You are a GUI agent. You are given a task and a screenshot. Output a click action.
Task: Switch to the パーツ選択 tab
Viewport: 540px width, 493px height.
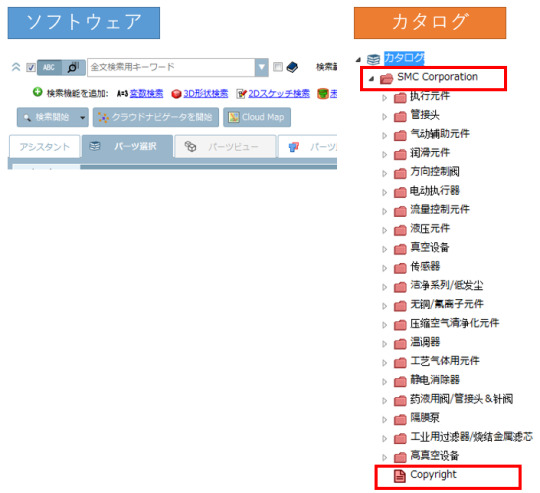127,146
